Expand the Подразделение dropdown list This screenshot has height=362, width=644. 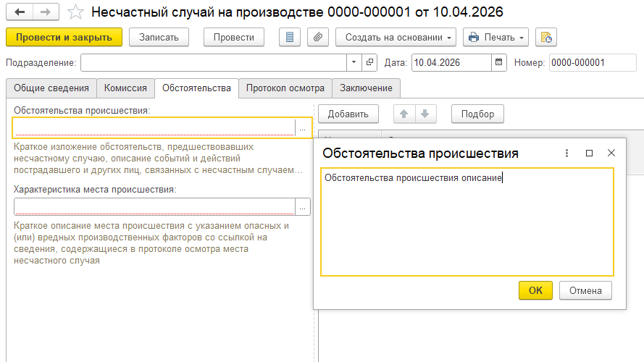(x=354, y=62)
